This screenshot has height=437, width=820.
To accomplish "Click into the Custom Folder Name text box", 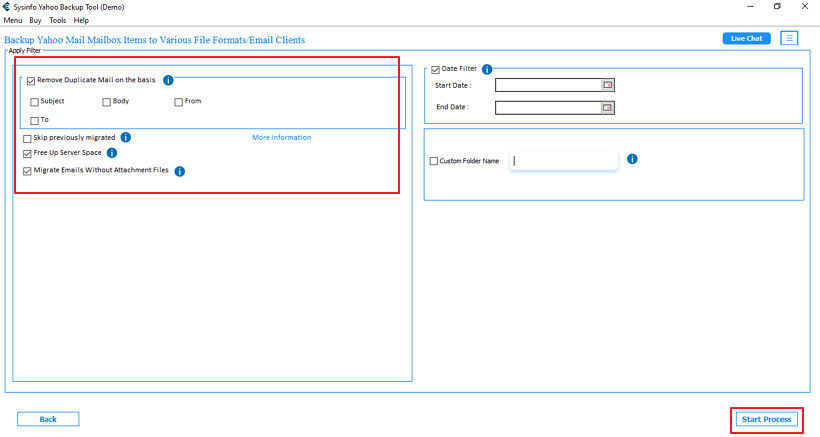I will pos(563,161).
